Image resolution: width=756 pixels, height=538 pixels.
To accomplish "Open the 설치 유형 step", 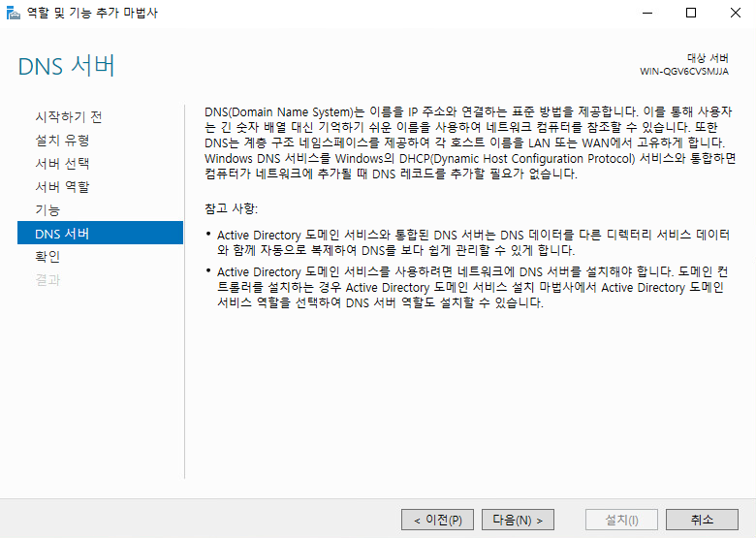I will click(62, 141).
